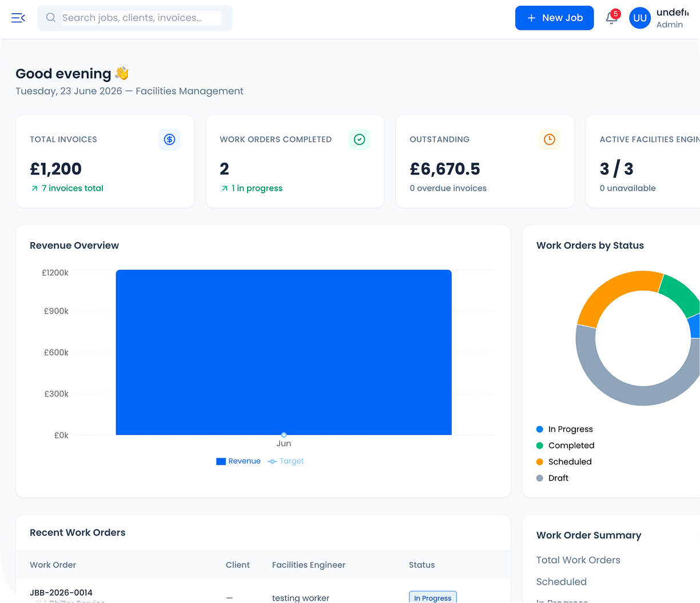Click the Total Invoices dollar icon
700x603 pixels.
click(x=169, y=139)
